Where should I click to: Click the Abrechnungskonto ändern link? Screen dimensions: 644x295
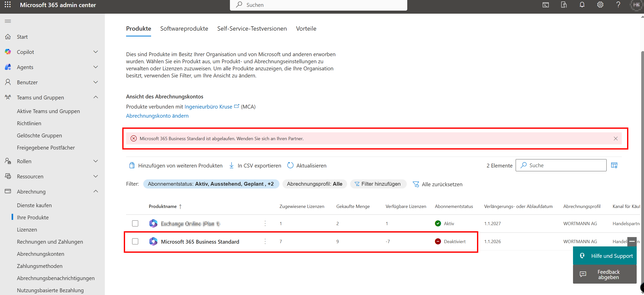pos(157,116)
